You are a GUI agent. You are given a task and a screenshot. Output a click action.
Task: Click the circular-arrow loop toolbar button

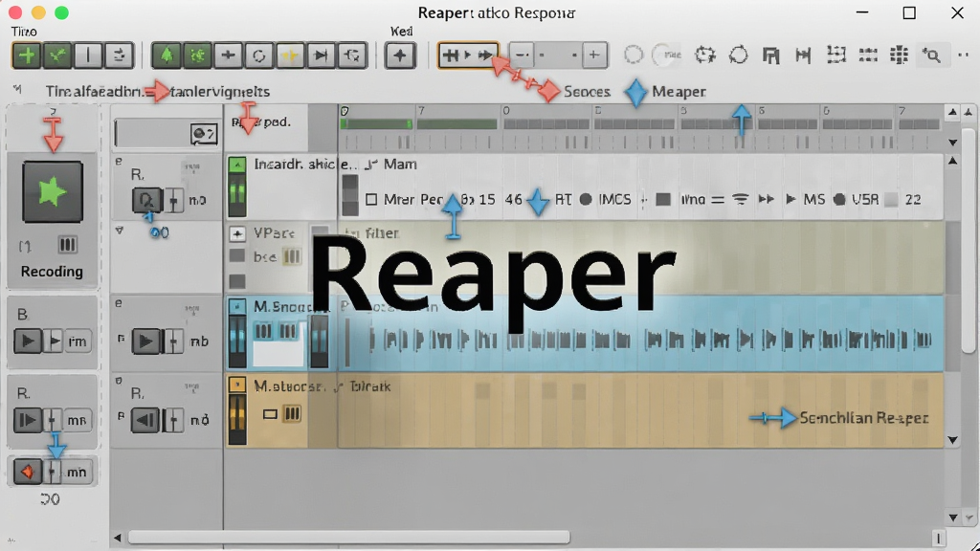point(258,55)
